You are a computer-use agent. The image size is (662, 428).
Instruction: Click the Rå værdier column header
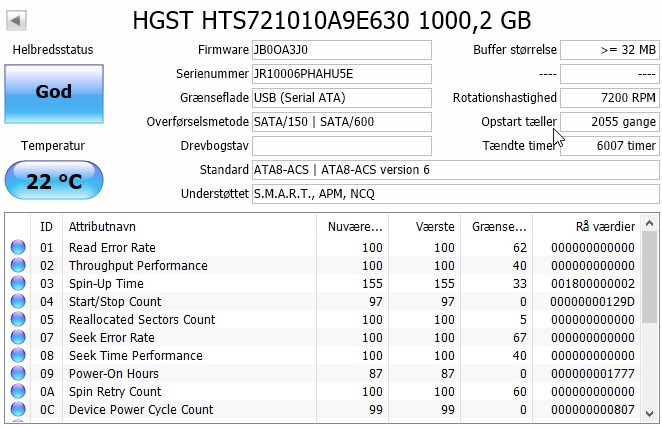coord(587,227)
